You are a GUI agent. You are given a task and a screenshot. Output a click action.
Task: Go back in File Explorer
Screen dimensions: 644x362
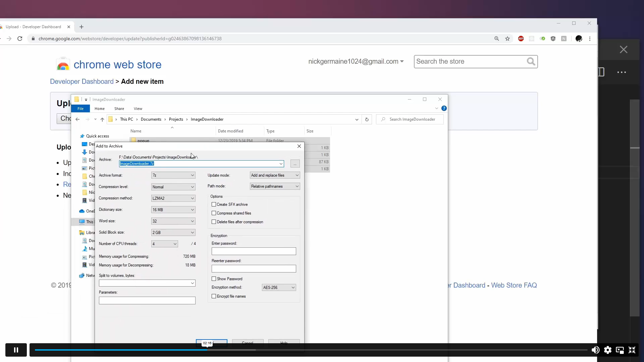click(77, 119)
